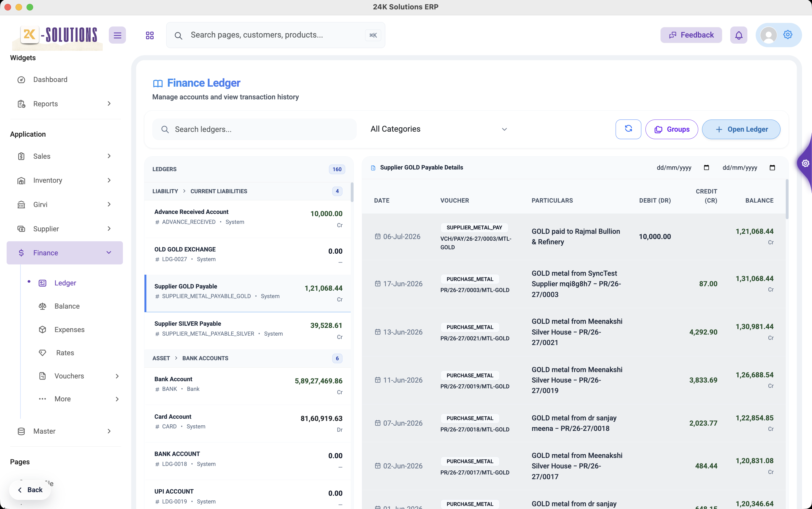Click calendar icon beside 06-Jul-2026

pyautogui.click(x=378, y=237)
